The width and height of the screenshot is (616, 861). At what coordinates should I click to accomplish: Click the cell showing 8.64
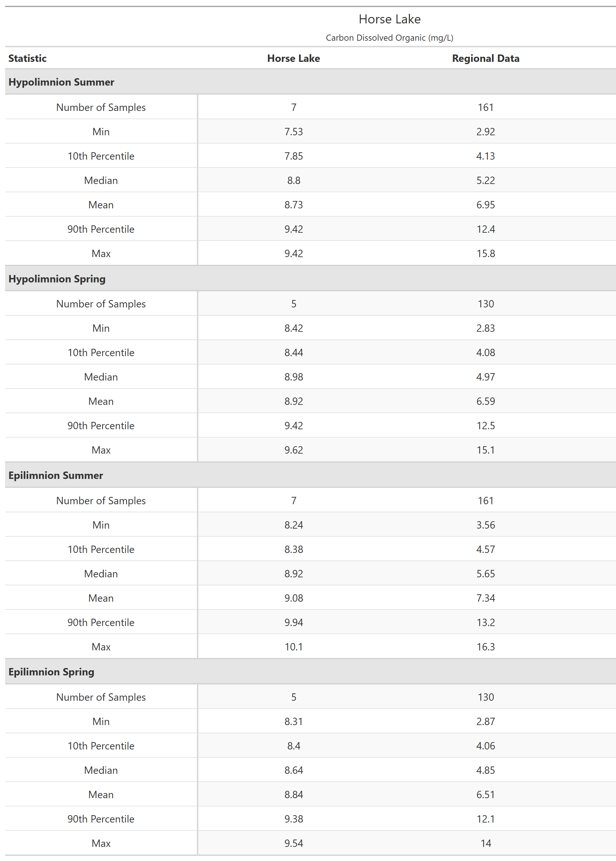[293, 770]
